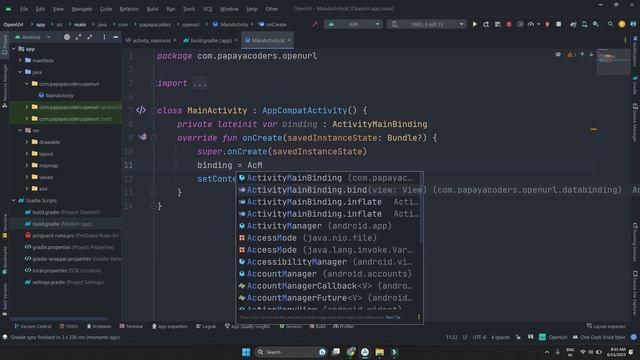Toggle the read-only lock icon in status bar
This screenshot has width=640, height=360.
(x=518, y=337)
